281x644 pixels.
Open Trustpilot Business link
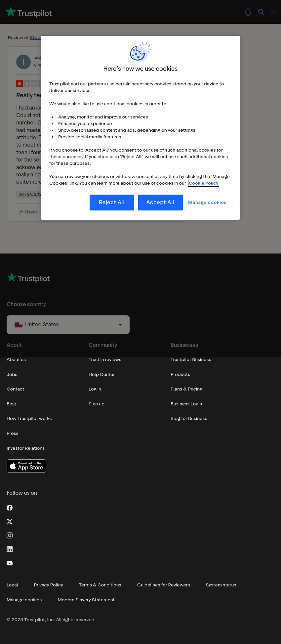pos(191,360)
